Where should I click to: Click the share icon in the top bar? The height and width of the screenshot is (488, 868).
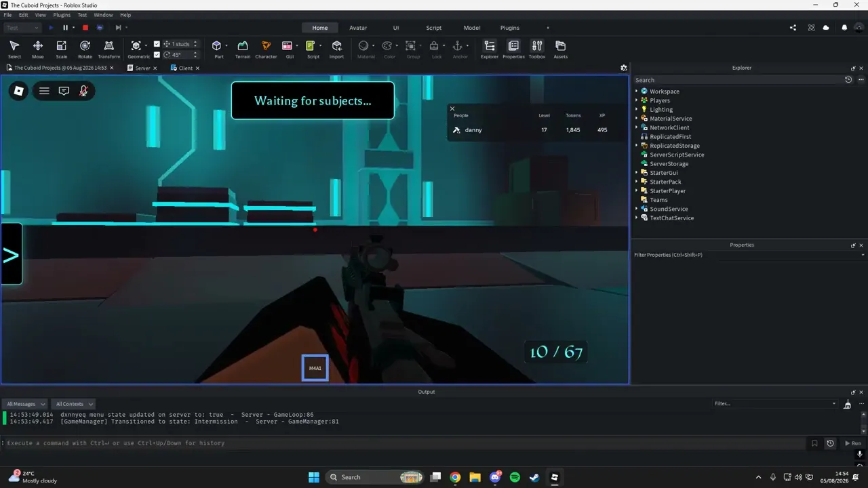click(x=793, y=28)
